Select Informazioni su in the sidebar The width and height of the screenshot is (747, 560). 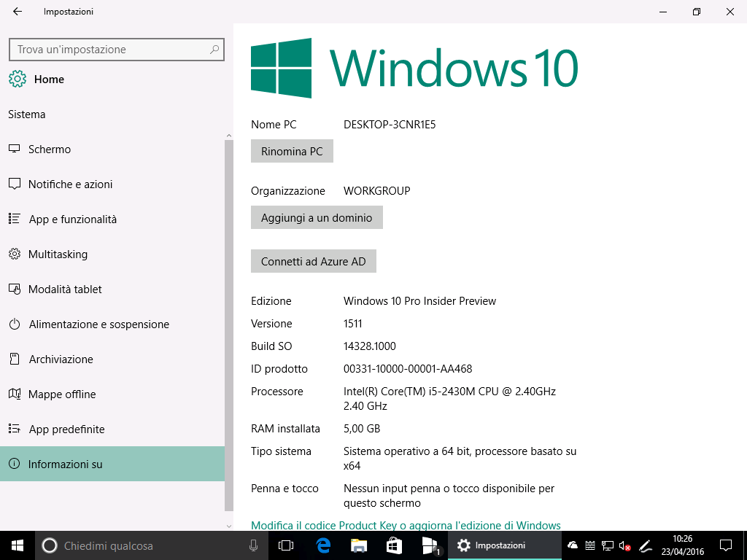point(112,464)
